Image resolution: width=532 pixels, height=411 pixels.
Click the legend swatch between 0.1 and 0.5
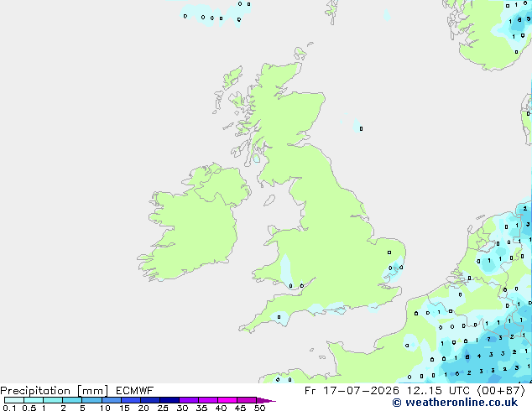[14, 400]
